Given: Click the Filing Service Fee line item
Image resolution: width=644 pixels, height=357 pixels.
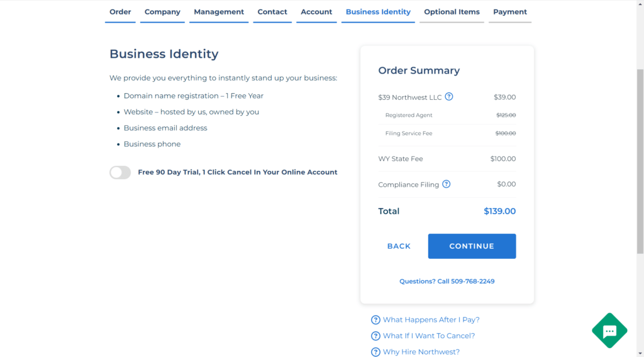Looking at the screenshot, I should click(x=409, y=133).
